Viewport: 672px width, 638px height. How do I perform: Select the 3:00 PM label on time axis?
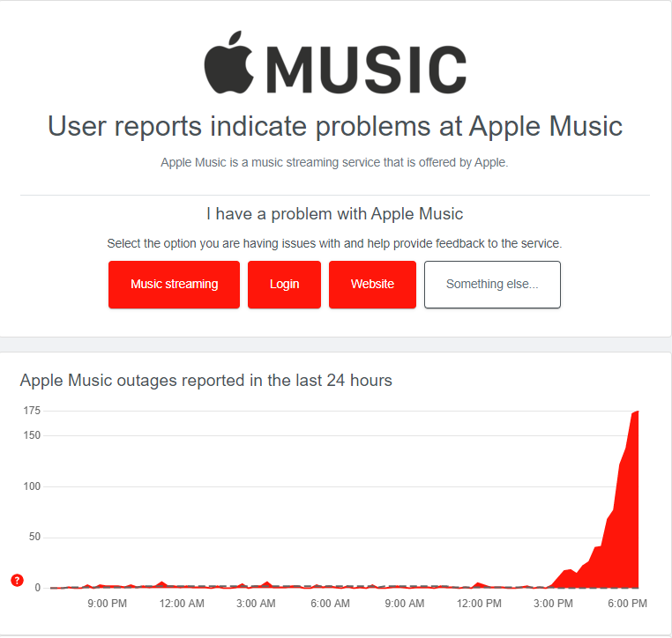pyautogui.click(x=553, y=604)
